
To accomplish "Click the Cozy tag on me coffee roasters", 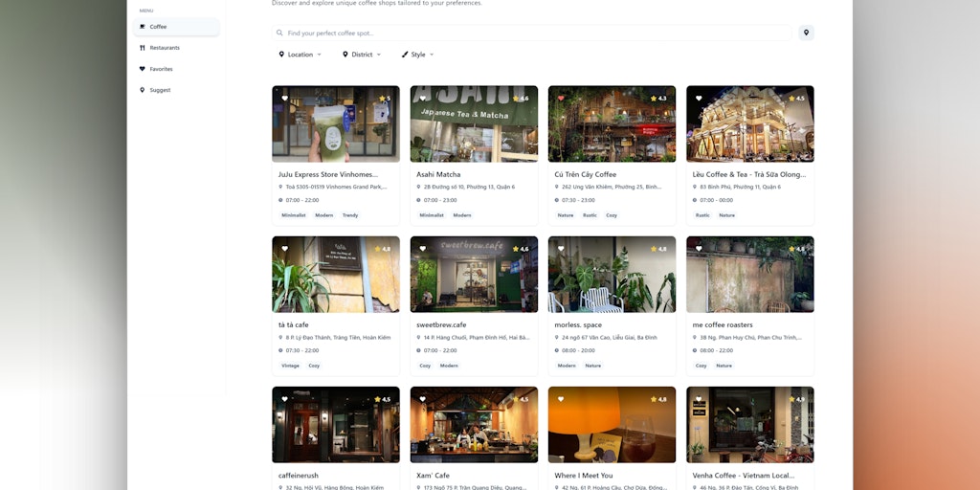I will coord(702,366).
